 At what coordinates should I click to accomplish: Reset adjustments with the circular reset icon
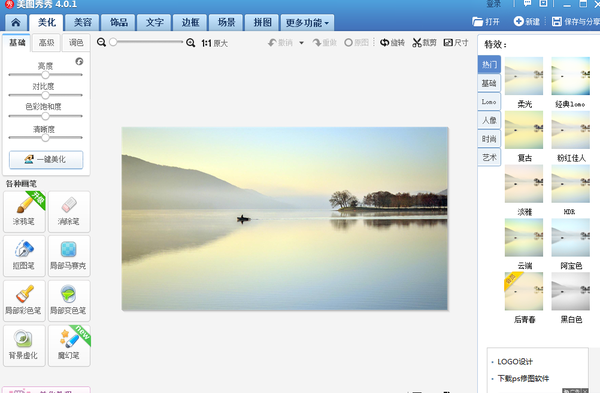point(79,61)
